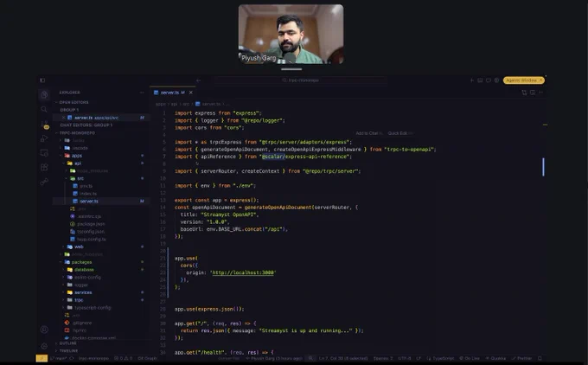Image resolution: width=588 pixels, height=365 pixels.
Task: Click the Explorer more actions ellipsis
Action: (x=142, y=93)
